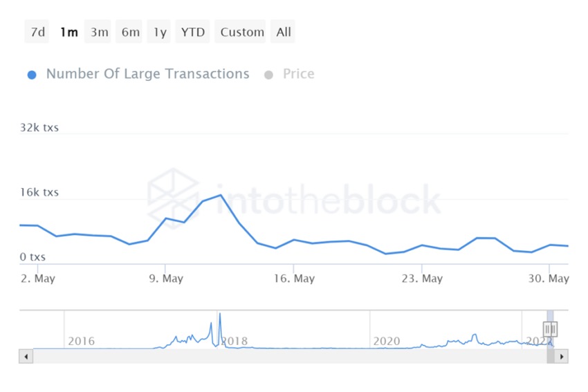Show All time data
The height and width of the screenshot is (392, 588).
[x=283, y=32]
